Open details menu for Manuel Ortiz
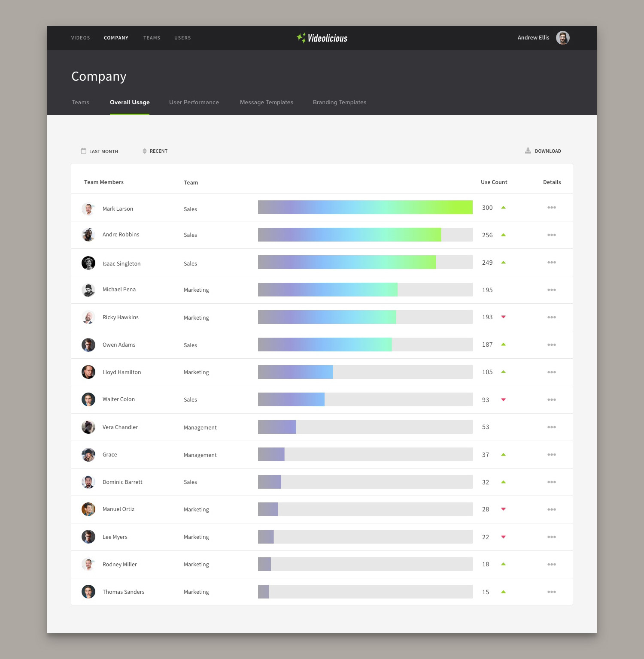644x659 pixels. (552, 510)
